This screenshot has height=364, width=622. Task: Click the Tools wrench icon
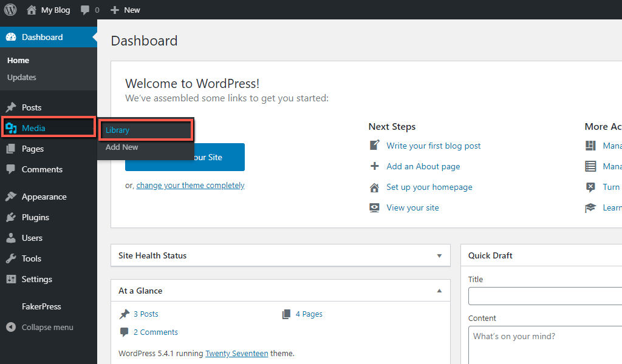pos(11,258)
